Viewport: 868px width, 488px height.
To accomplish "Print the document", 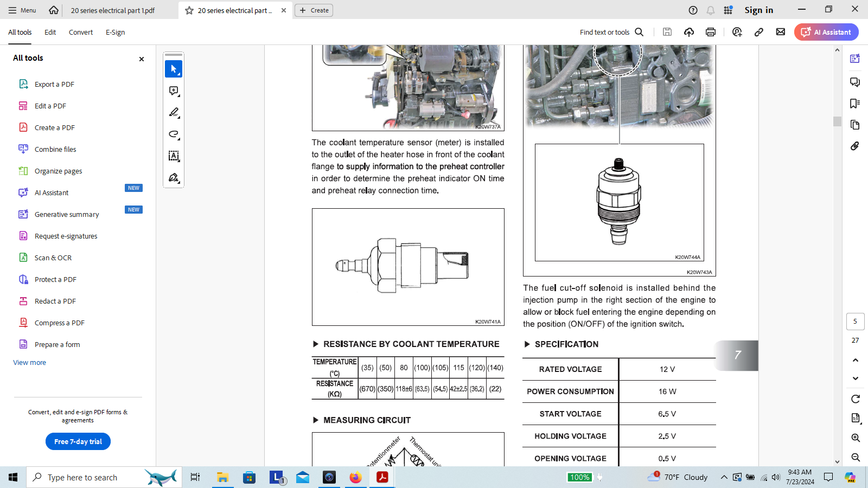I will (711, 32).
